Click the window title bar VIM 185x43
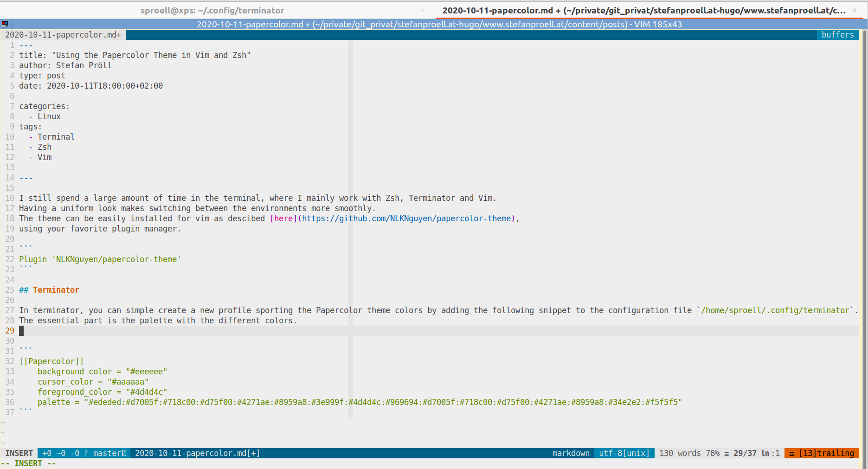The image size is (868, 469). click(439, 24)
